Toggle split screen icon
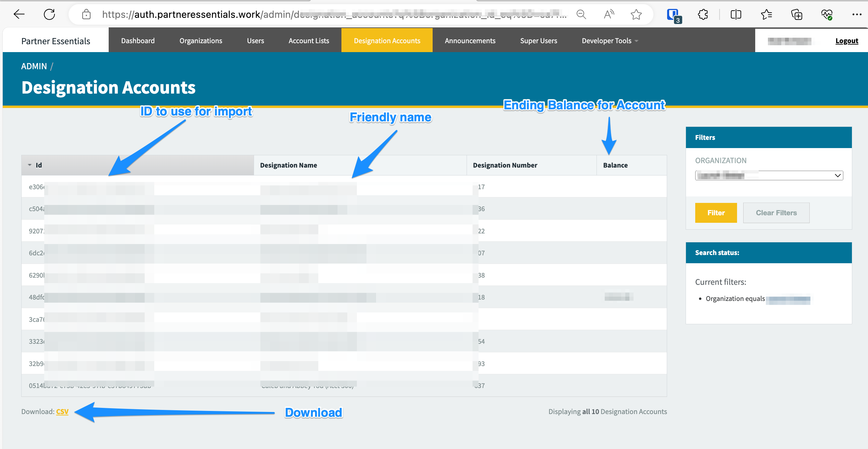This screenshot has height=449, width=868. tap(736, 14)
